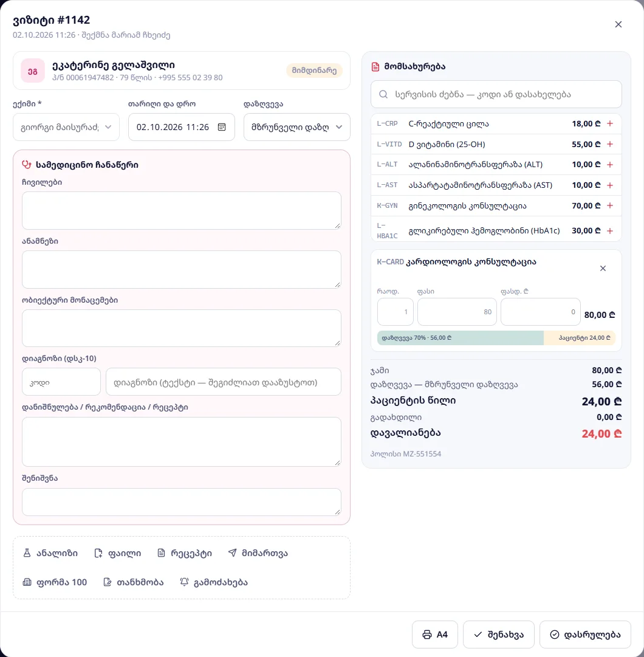Close the ვიზიტი #1142 dialog
Screen dimensions: 644x657
coord(618,24)
